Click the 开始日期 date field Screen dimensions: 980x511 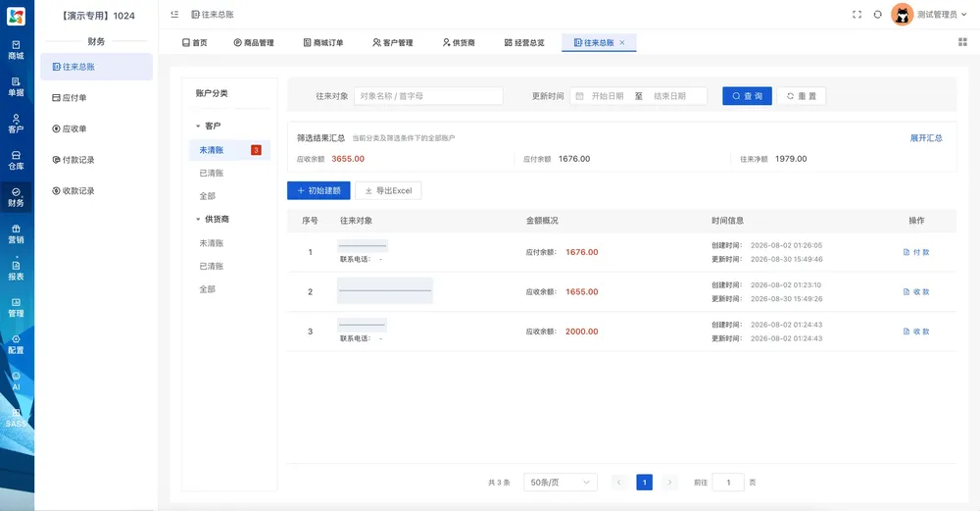click(608, 96)
